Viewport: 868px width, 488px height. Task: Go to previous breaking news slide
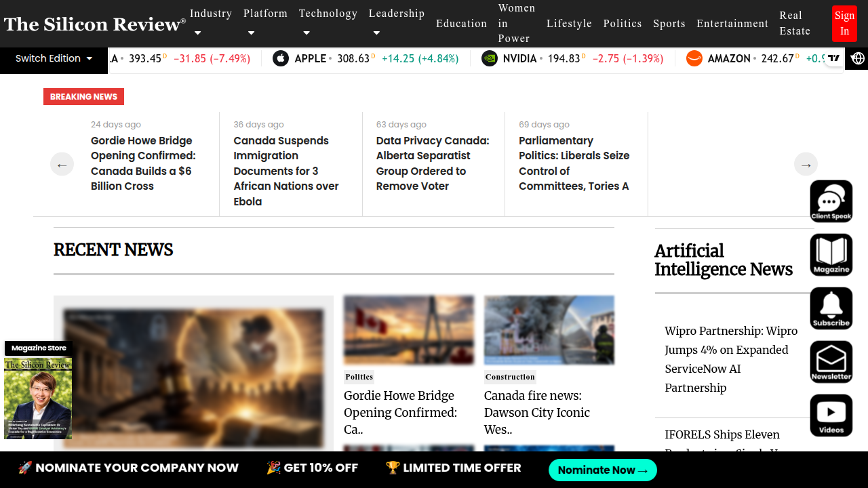(x=62, y=164)
